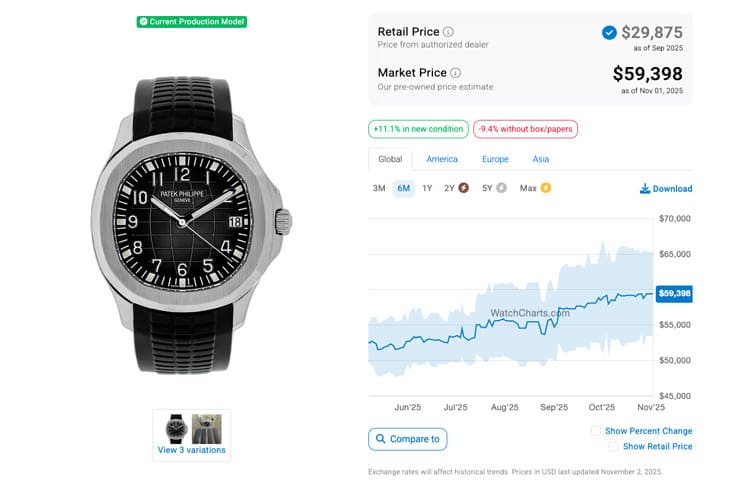Check the Show Retail Price box

click(x=614, y=446)
